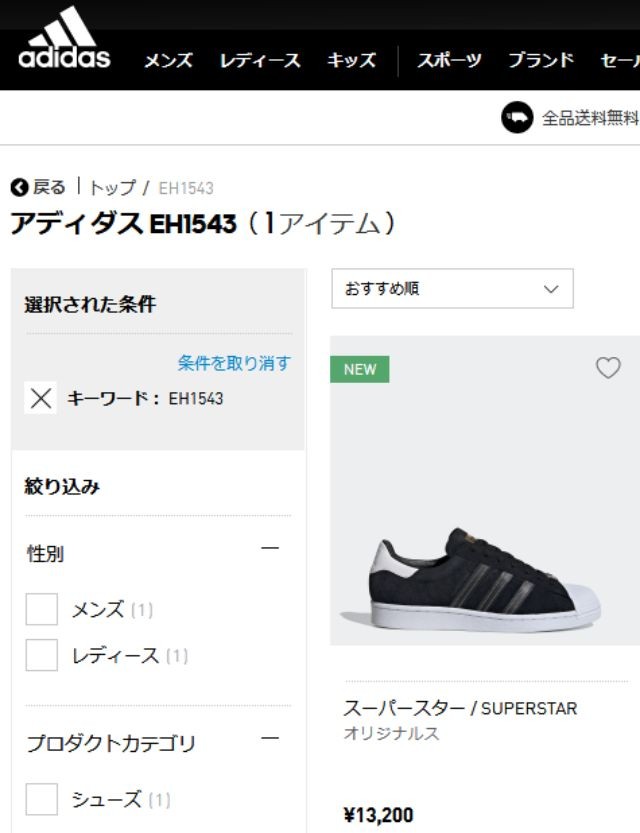Image resolution: width=640 pixels, height=833 pixels.
Task: Click the free shipping truck icon
Action: coord(517,118)
